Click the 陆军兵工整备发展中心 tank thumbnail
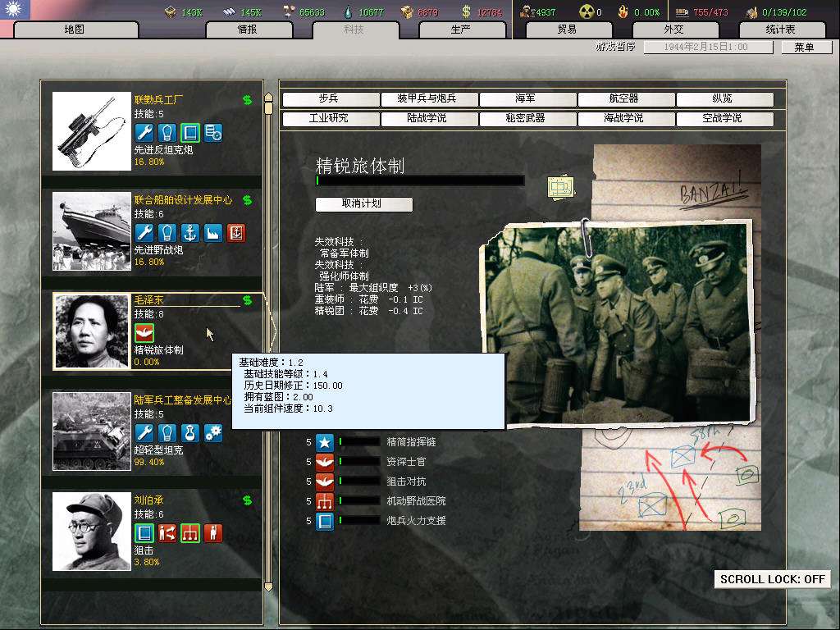The image size is (840, 630). tap(92, 431)
